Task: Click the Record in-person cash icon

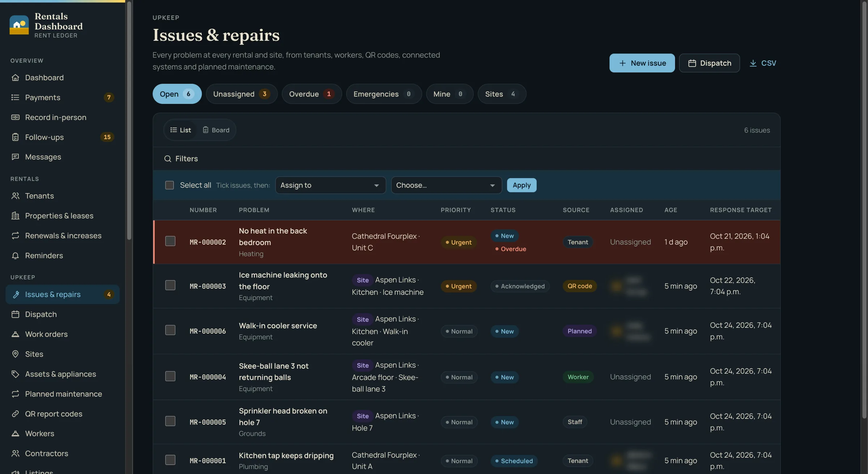Action: click(x=15, y=117)
